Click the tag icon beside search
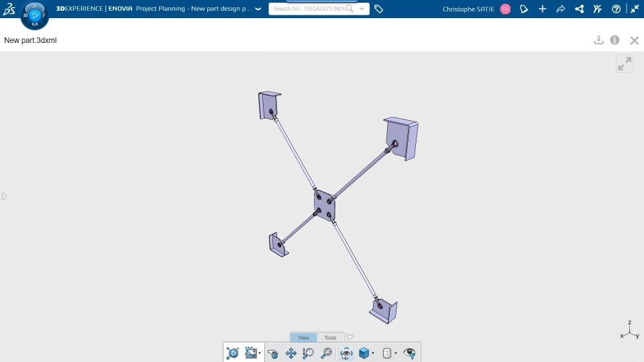 pyautogui.click(x=378, y=9)
